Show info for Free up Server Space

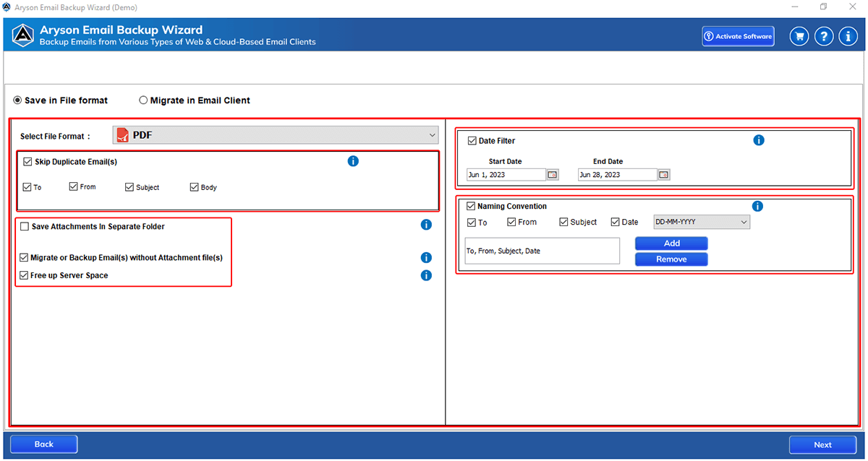426,275
